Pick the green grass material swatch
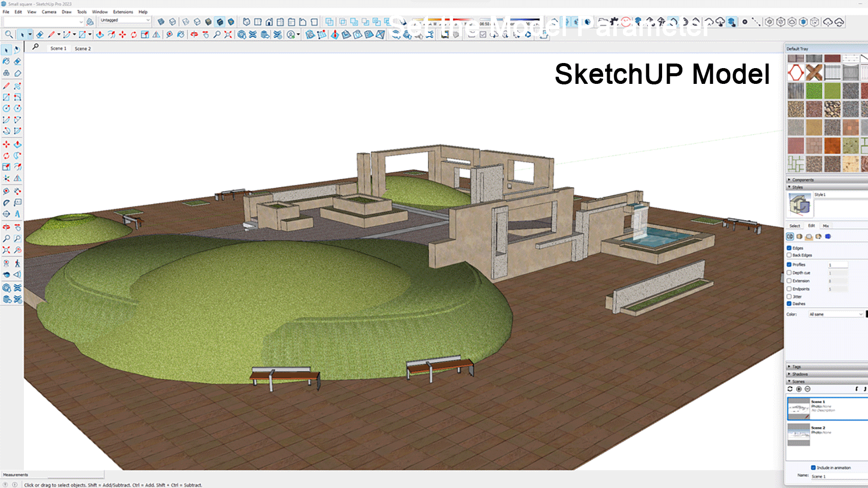 (x=814, y=90)
